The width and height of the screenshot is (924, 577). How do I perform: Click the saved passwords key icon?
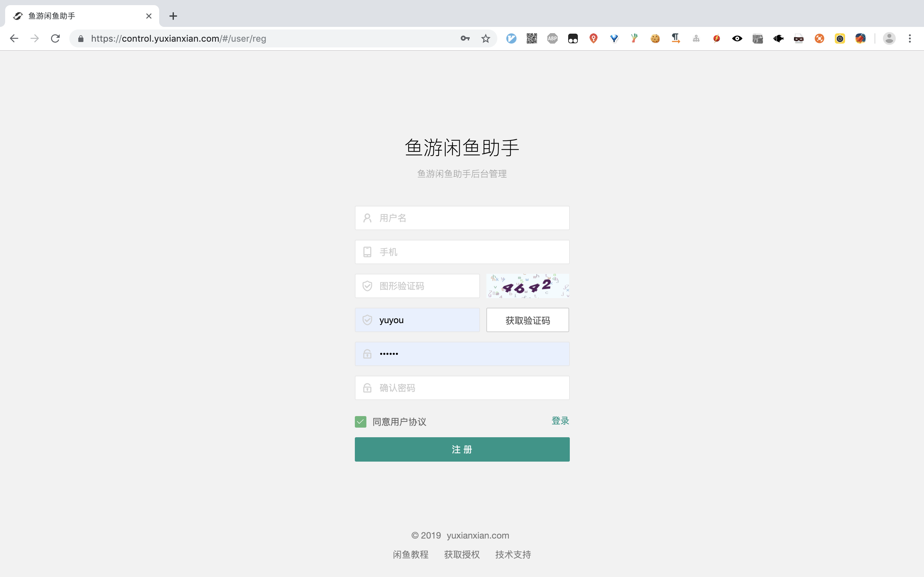click(465, 38)
